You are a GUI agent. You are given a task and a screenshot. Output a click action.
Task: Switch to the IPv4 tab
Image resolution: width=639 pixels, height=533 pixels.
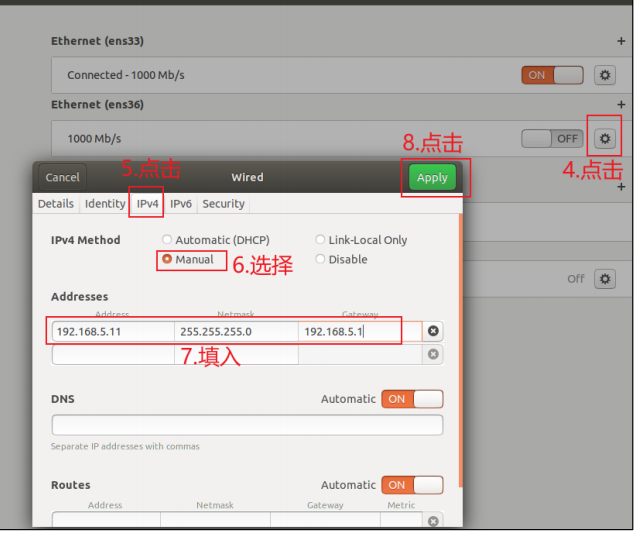click(147, 203)
